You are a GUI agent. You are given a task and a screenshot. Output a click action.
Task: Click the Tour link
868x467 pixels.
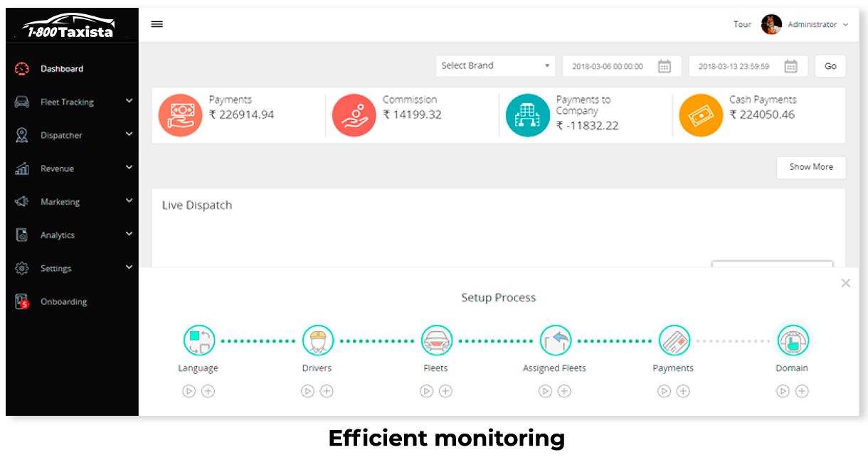point(742,25)
